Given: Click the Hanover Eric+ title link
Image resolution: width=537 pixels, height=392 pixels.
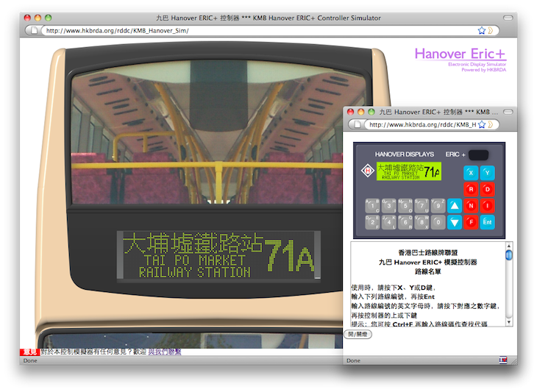Looking at the screenshot, I should pos(460,54).
